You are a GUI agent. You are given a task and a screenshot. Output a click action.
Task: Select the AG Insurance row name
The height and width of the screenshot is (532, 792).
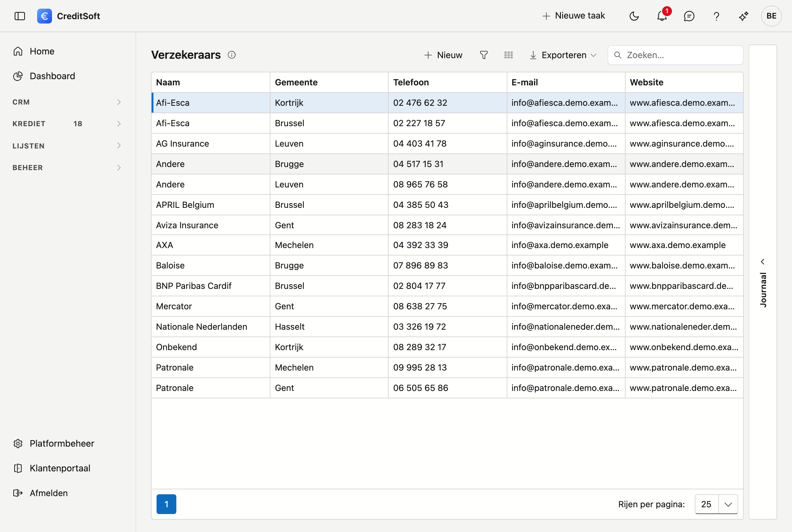[182, 144]
